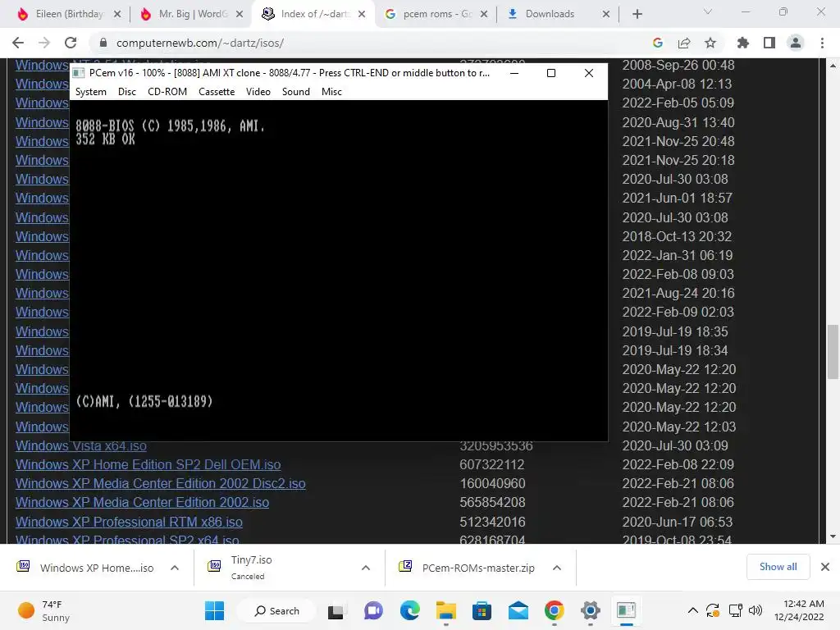Screen dimensions: 840x630
Task: Open File Explorer from taskbar
Action: click(445, 610)
